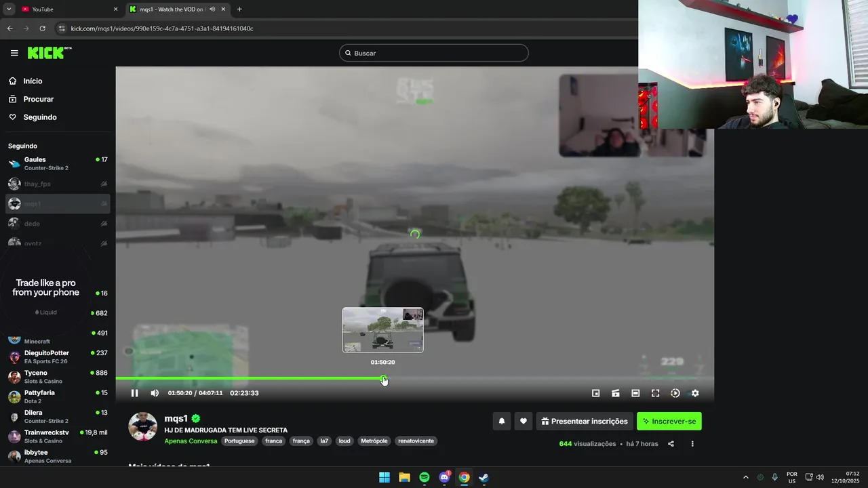868x488 pixels.
Task: Click Presentear inscrições button
Action: click(585, 421)
